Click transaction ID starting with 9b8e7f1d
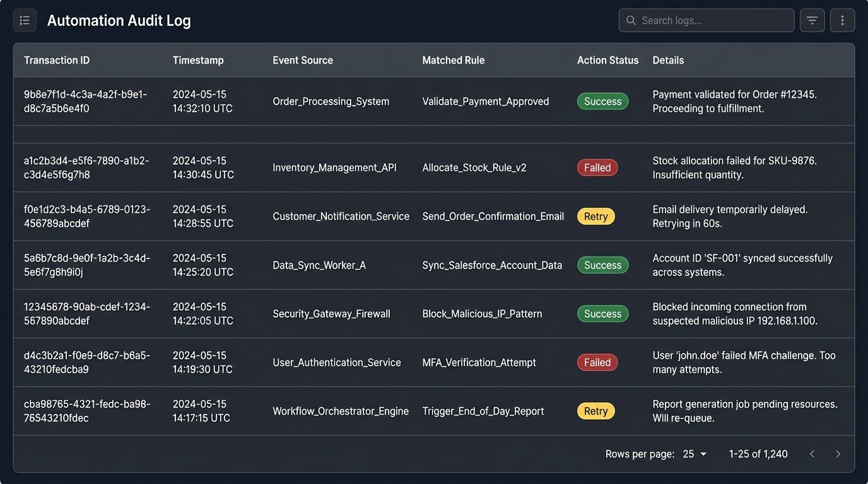Image resolution: width=868 pixels, height=484 pixels. point(86,101)
